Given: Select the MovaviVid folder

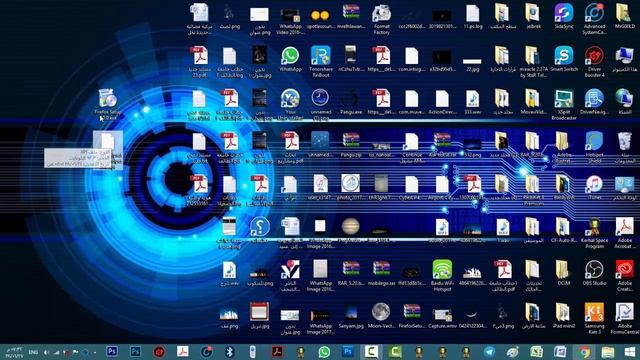Looking at the screenshot, I should point(533,102).
